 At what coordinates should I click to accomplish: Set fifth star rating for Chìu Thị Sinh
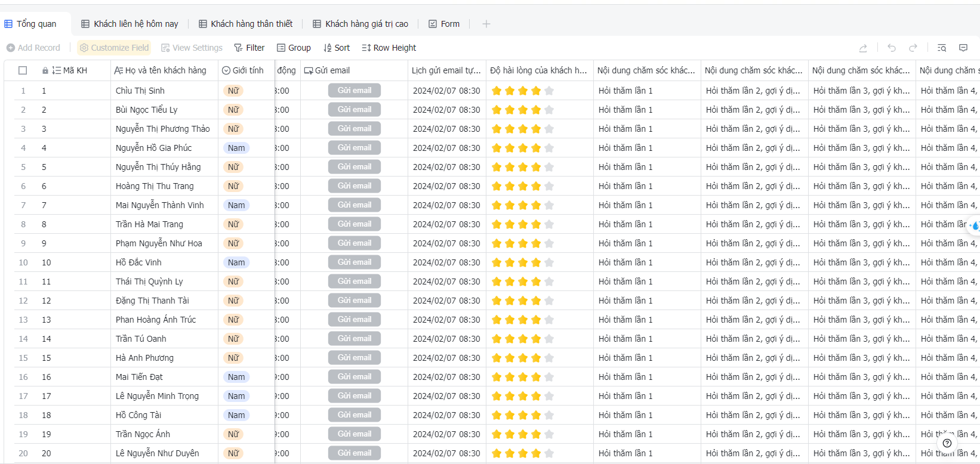pyautogui.click(x=549, y=91)
